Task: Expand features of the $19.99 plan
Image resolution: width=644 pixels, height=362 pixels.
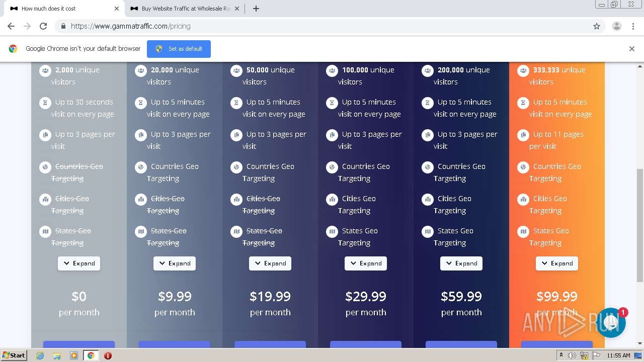Action: click(x=270, y=263)
